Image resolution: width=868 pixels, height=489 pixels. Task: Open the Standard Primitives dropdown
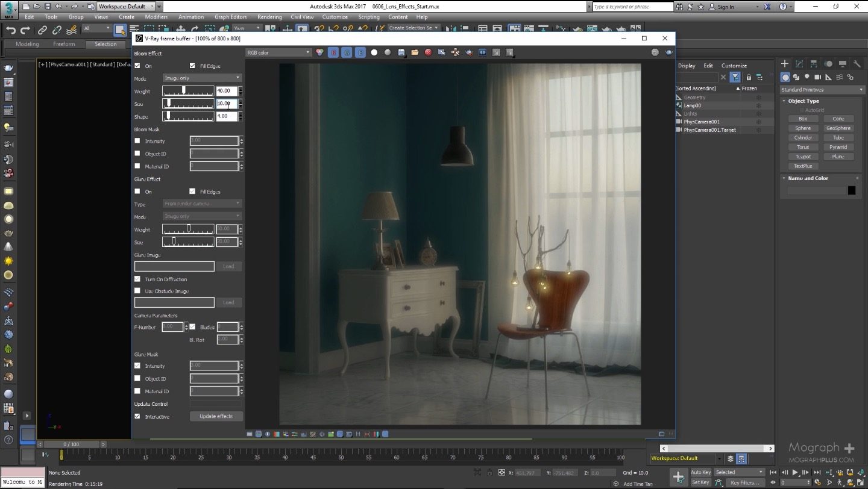click(x=822, y=90)
